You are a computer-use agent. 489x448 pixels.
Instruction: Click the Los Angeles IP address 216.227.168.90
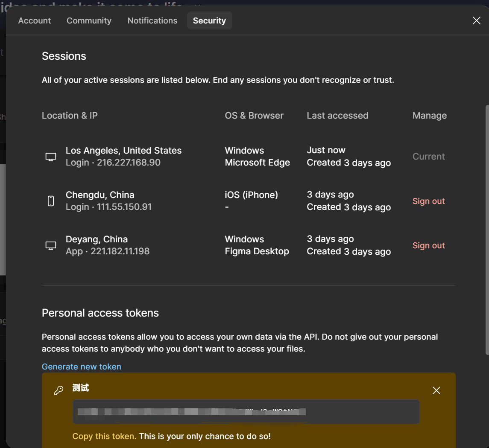pos(129,163)
